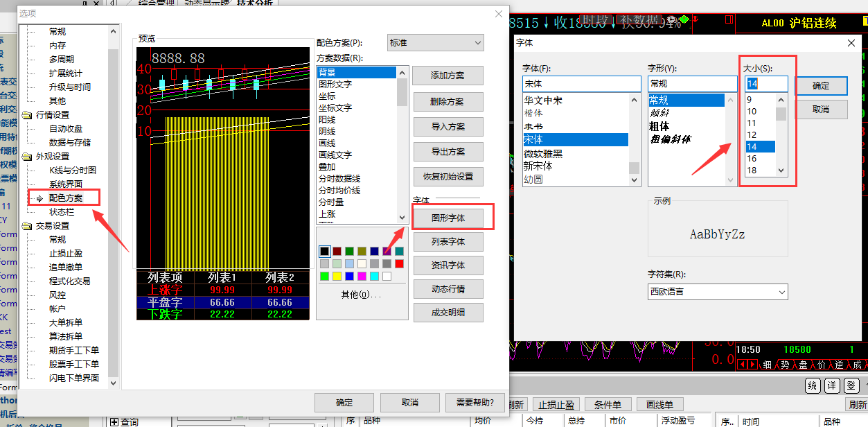Click the 列表字体 button
This screenshot has height=427, width=868.
[x=448, y=242]
